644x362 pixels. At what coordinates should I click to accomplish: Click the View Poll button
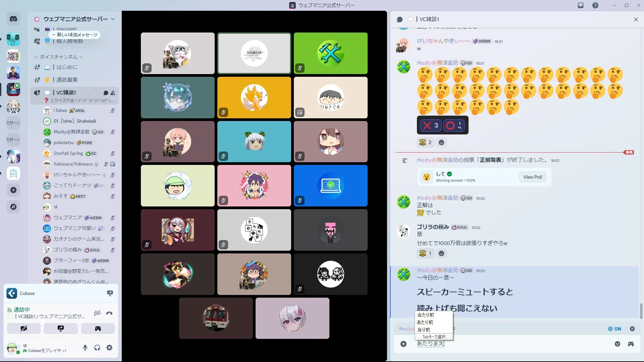[x=532, y=177]
